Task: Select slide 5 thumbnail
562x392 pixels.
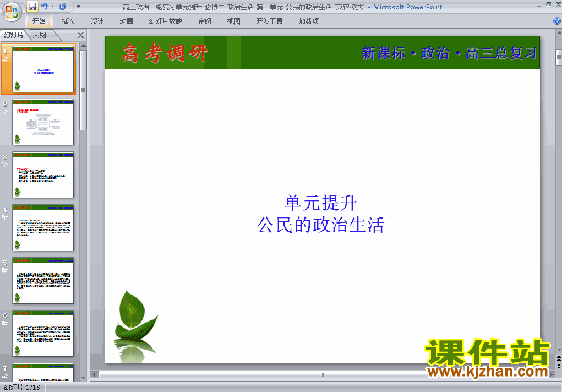Action: pyautogui.click(x=43, y=280)
